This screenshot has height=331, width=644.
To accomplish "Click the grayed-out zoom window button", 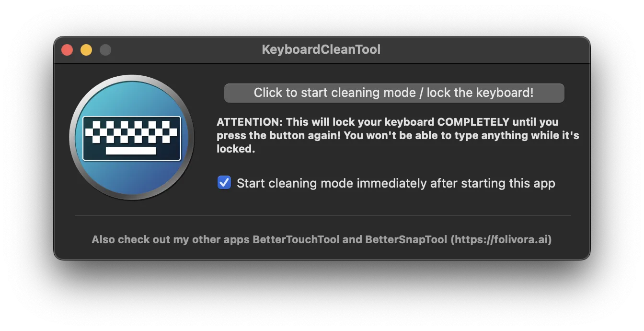I will [105, 49].
